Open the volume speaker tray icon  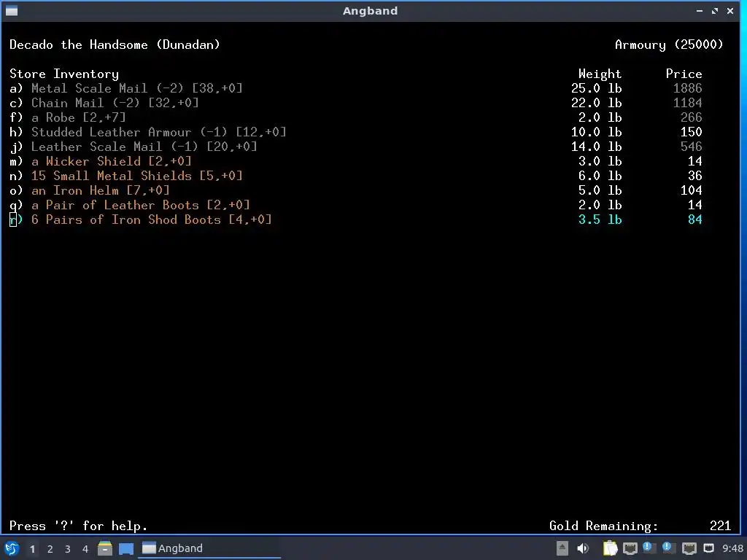coord(583,548)
